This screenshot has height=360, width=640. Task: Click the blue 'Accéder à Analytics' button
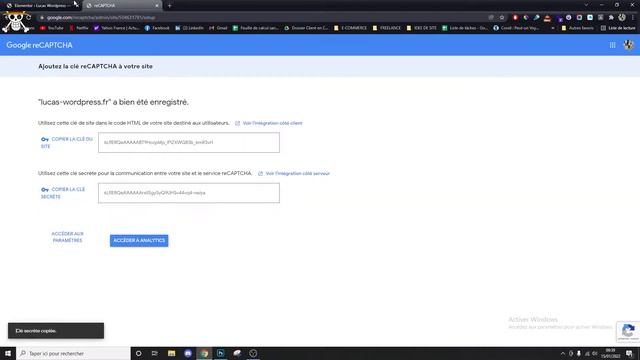coord(139,240)
